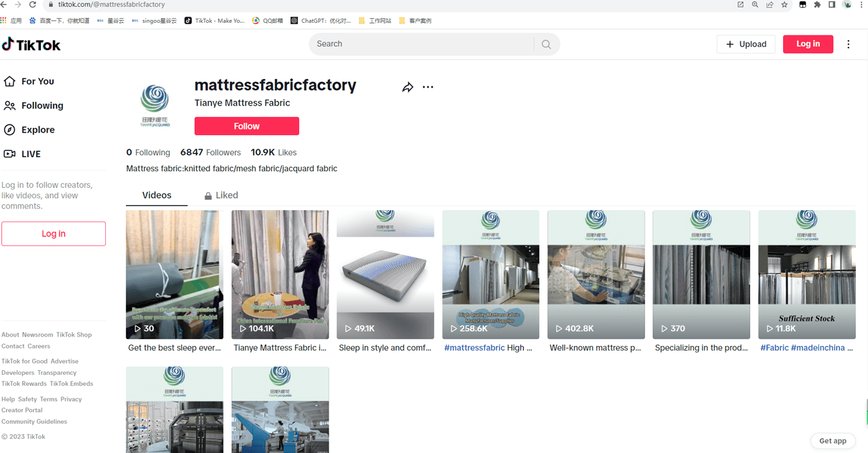Open the QQ邮箱 bookmark
The height and width of the screenshot is (453, 868).
pyautogui.click(x=268, y=21)
